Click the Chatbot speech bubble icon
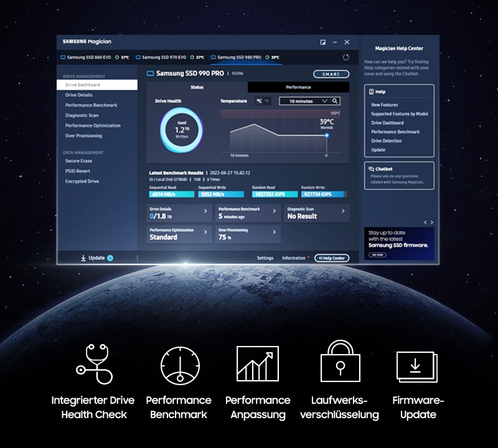The image size is (498, 448). [371, 169]
